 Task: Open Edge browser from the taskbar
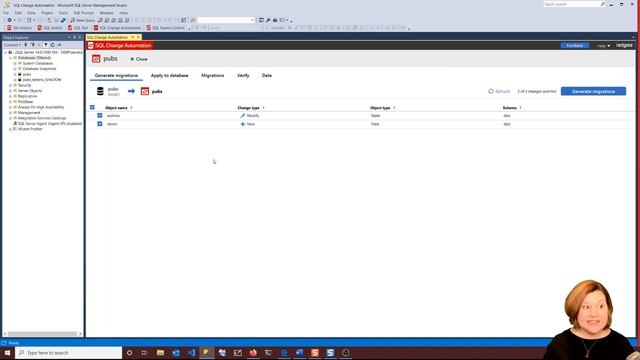click(284, 353)
